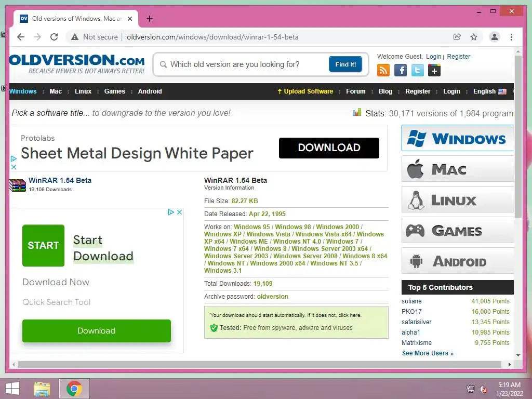Click the muted speaker tray icon
The image size is (532, 399).
(483, 389)
